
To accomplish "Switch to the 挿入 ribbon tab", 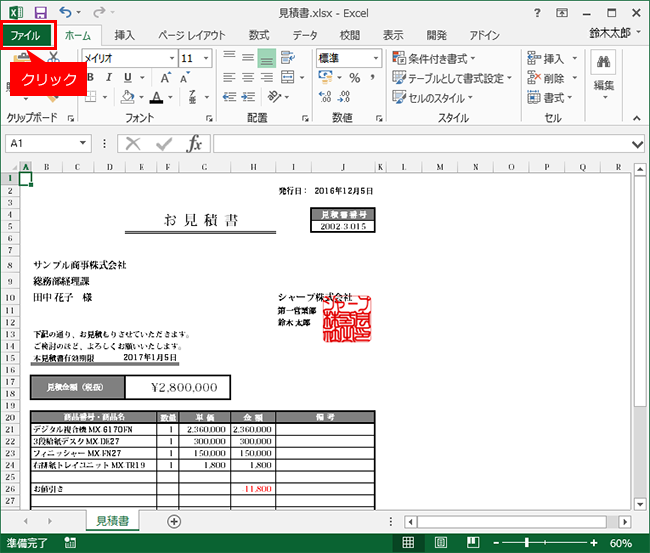I will (x=125, y=35).
